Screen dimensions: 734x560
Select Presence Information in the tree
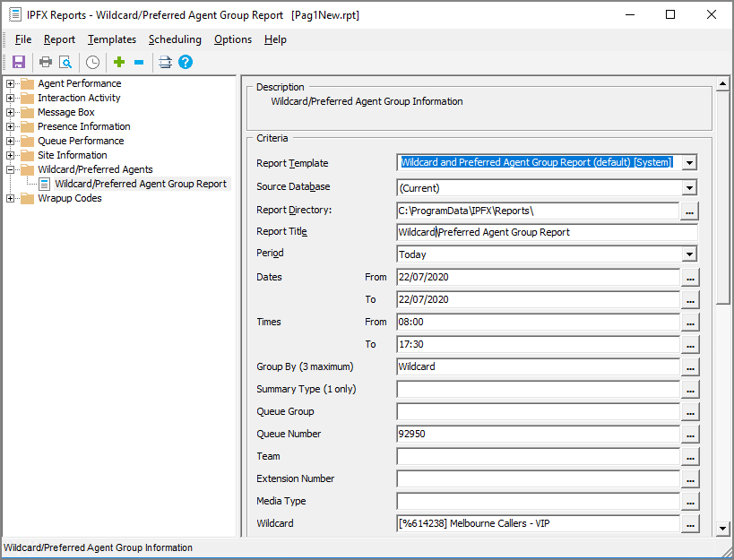(84, 126)
